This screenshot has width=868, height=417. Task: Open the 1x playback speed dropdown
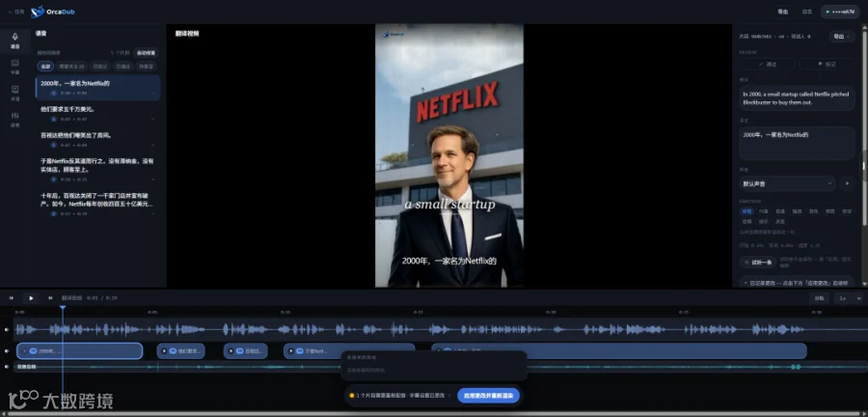(849, 298)
